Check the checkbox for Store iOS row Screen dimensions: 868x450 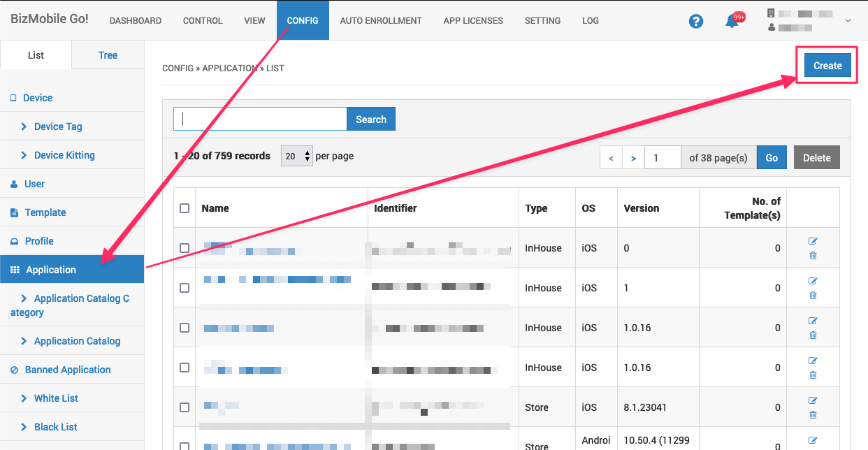(x=185, y=407)
